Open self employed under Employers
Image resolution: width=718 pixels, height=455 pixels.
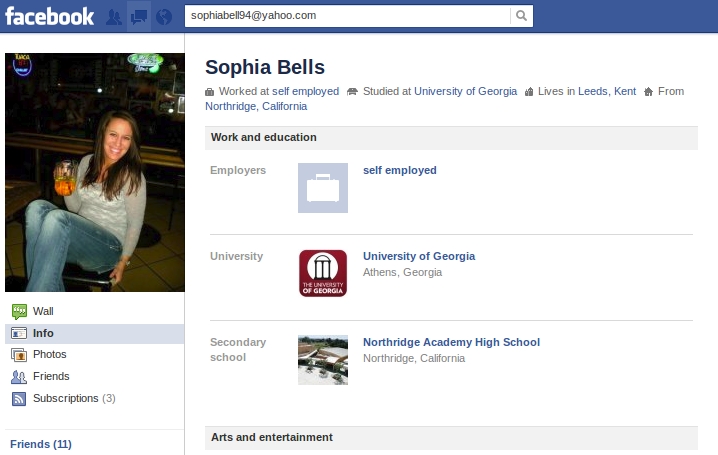(400, 170)
